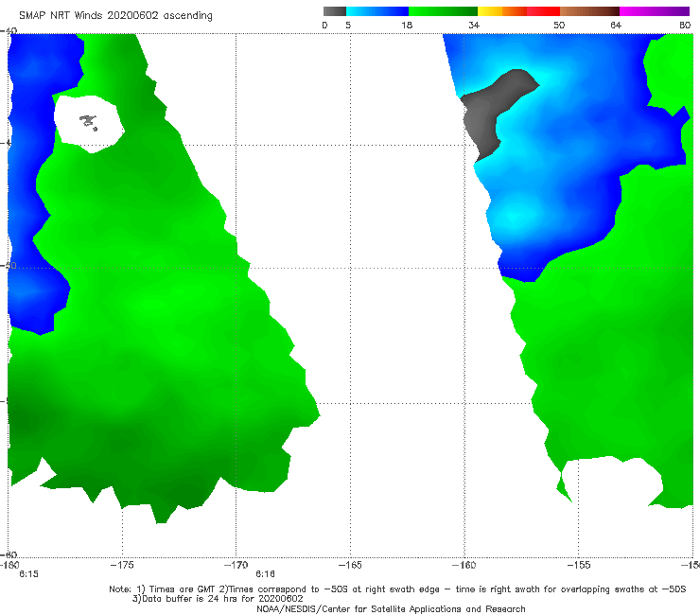Click the colorbar label '18'
700x615 pixels.
click(407, 26)
